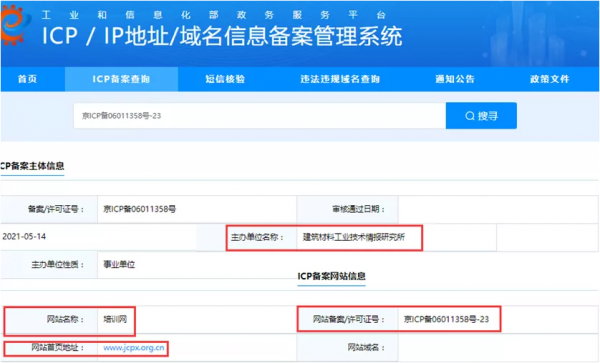600x363 pixels.
Task: Select the value 京ICP备06011358号 in the main record
Action: click(x=140, y=209)
